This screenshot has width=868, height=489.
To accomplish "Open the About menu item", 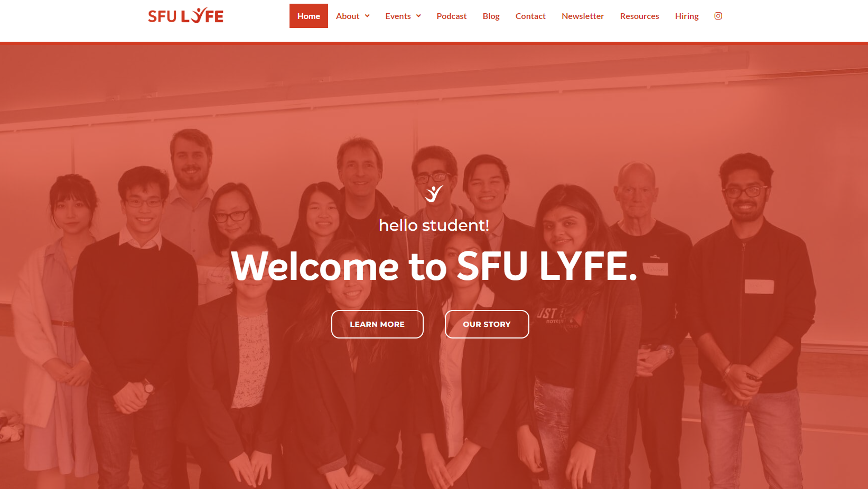I will pyautogui.click(x=348, y=16).
